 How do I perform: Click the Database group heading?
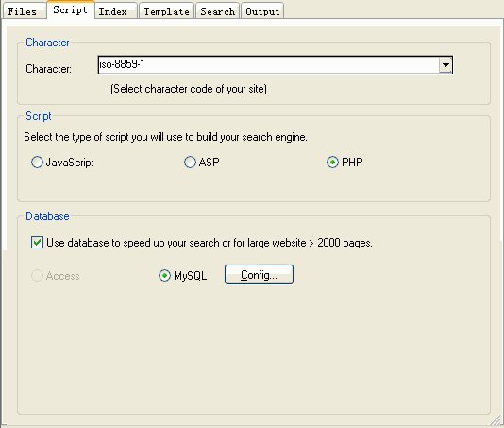47,216
